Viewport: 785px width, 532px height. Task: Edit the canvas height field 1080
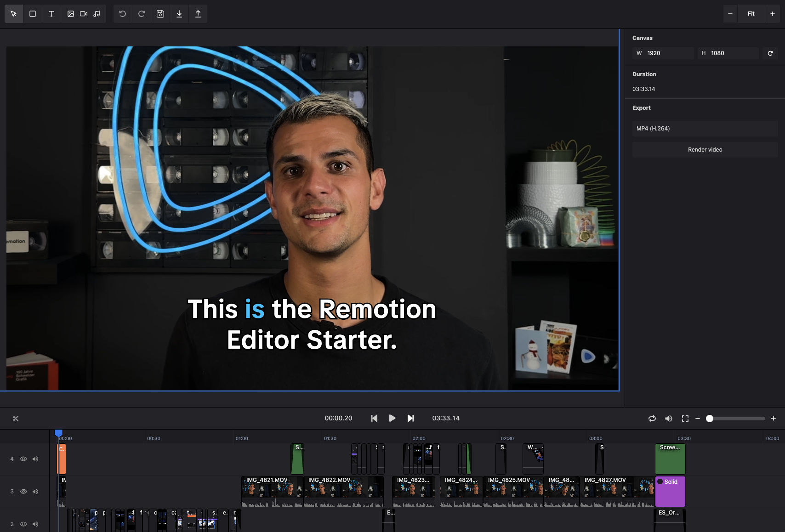click(x=728, y=53)
